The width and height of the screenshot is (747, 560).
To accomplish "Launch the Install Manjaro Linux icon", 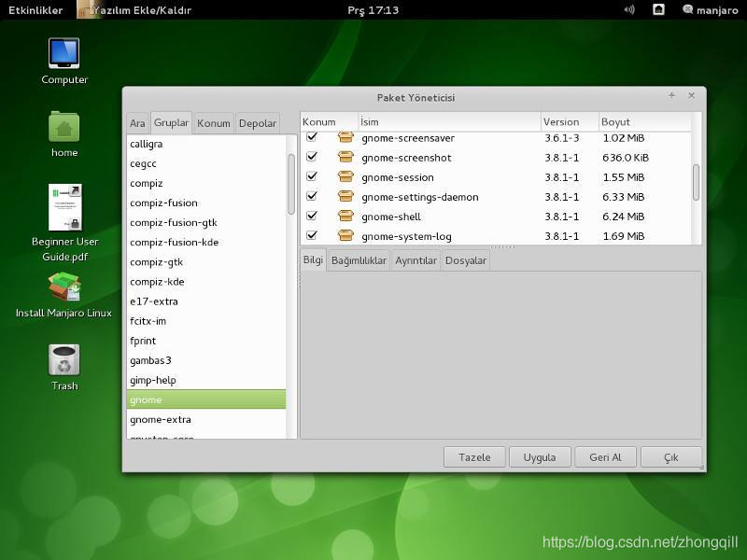I will [64, 287].
